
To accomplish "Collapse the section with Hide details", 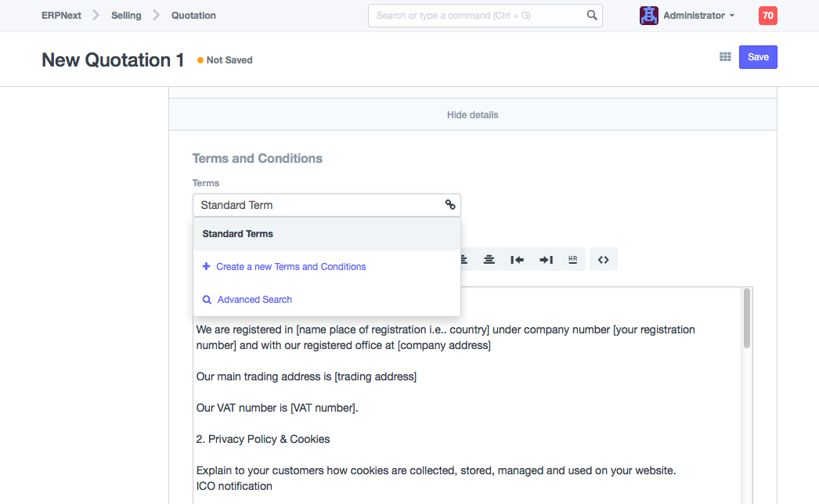I will [473, 115].
